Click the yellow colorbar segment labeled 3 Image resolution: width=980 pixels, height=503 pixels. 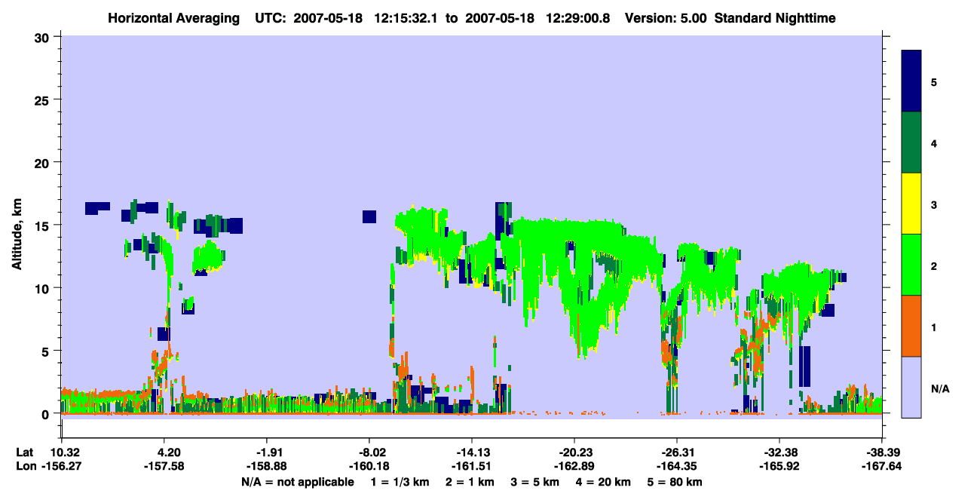pyautogui.click(x=911, y=204)
